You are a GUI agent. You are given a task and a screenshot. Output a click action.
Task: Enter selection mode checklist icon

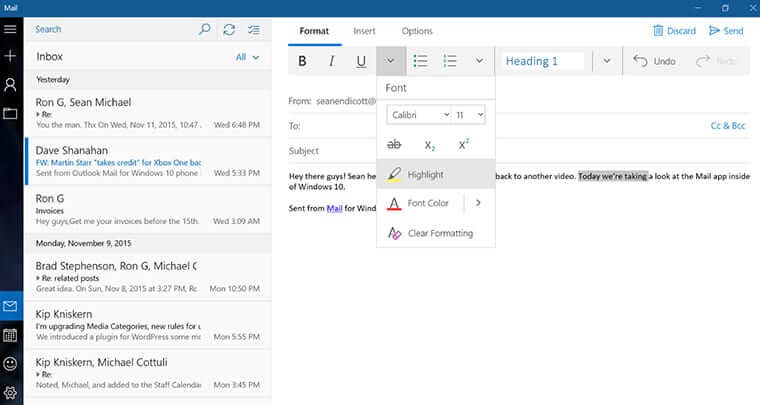tap(254, 30)
